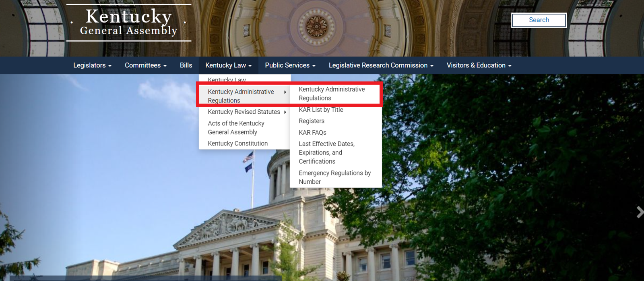Open Acts of the Kentucky General Assembly

[x=236, y=128]
